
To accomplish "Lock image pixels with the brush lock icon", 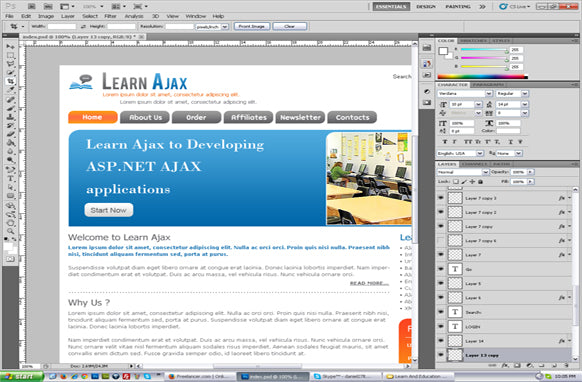I will pos(464,182).
